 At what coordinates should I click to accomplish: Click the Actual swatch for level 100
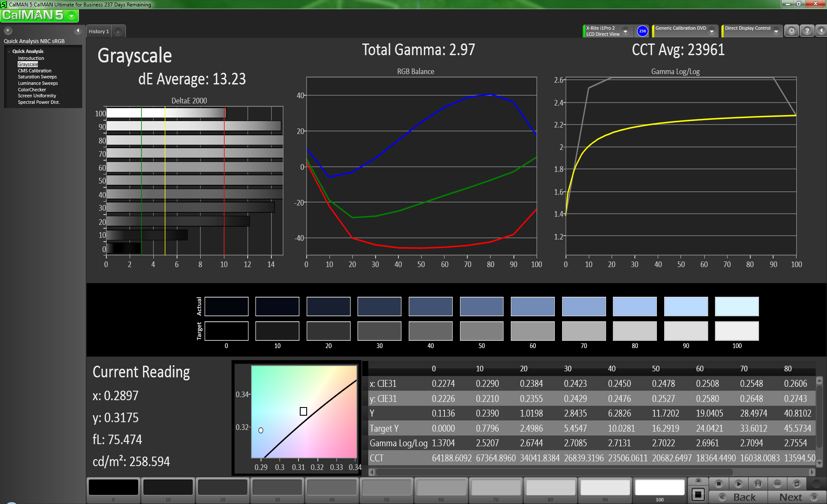point(737,306)
